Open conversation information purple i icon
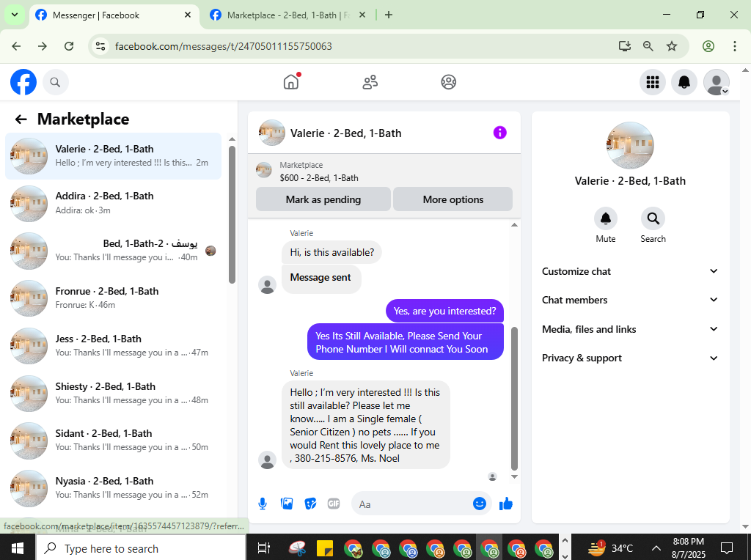Screen dimensions: 751x560 (x=499, y=133)
